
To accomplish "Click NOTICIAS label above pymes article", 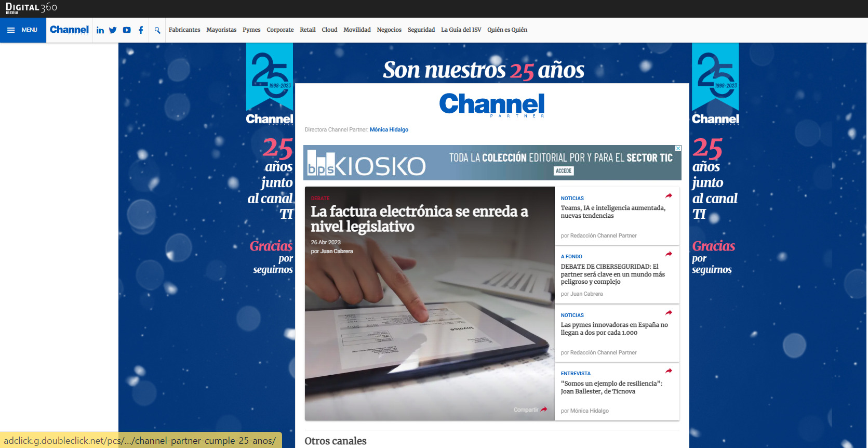I will point(572,315).
